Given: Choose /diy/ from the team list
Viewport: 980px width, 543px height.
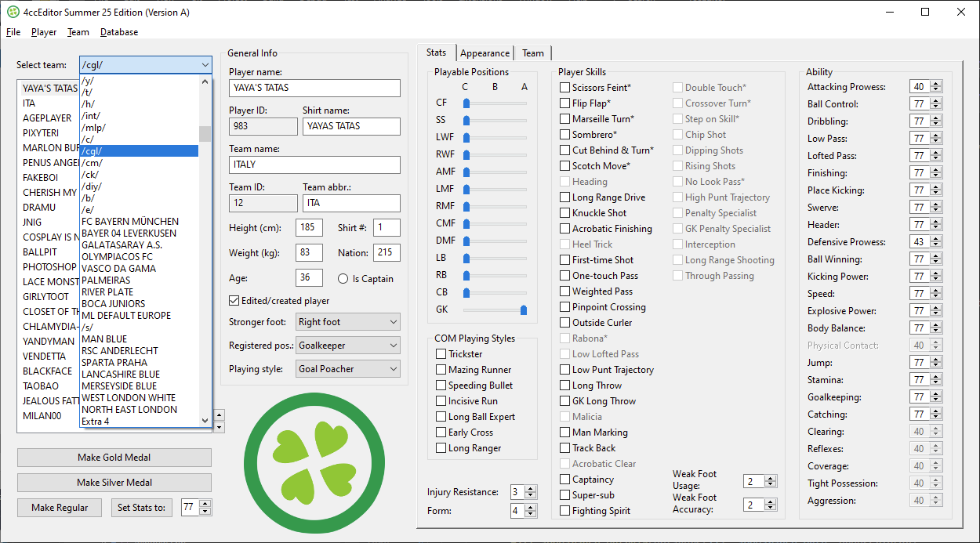Looking at the screenshot, I should pyautogui.click(x=140, y=186).
